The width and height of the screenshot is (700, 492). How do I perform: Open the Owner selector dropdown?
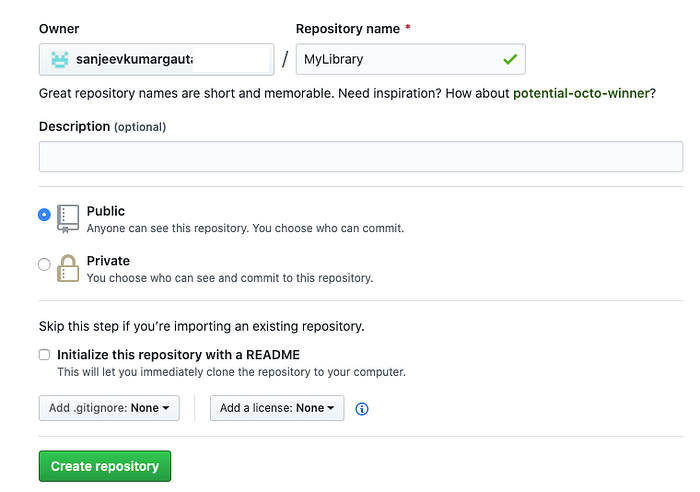coord(156,59)
